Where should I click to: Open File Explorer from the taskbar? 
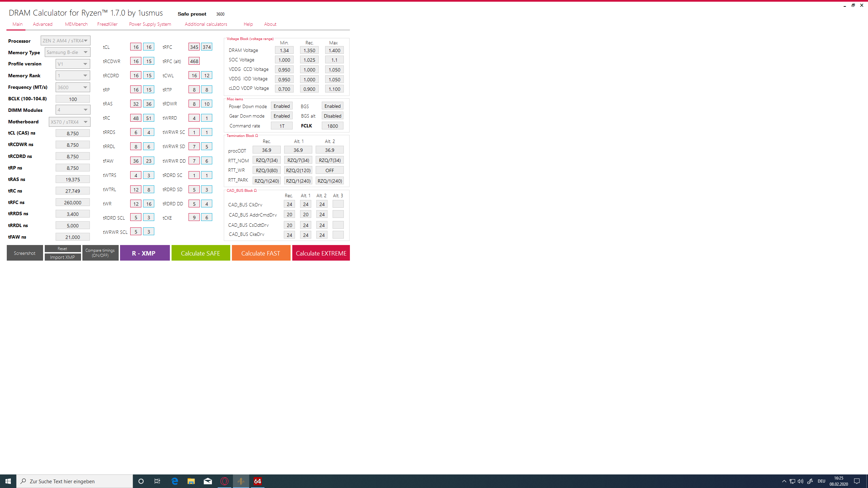[x=191, y=481]
